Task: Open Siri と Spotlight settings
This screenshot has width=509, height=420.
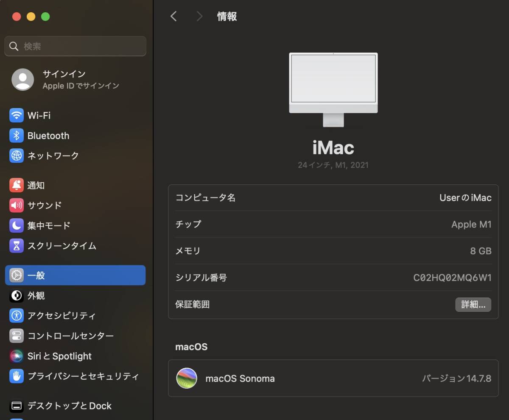Action: 59,356
